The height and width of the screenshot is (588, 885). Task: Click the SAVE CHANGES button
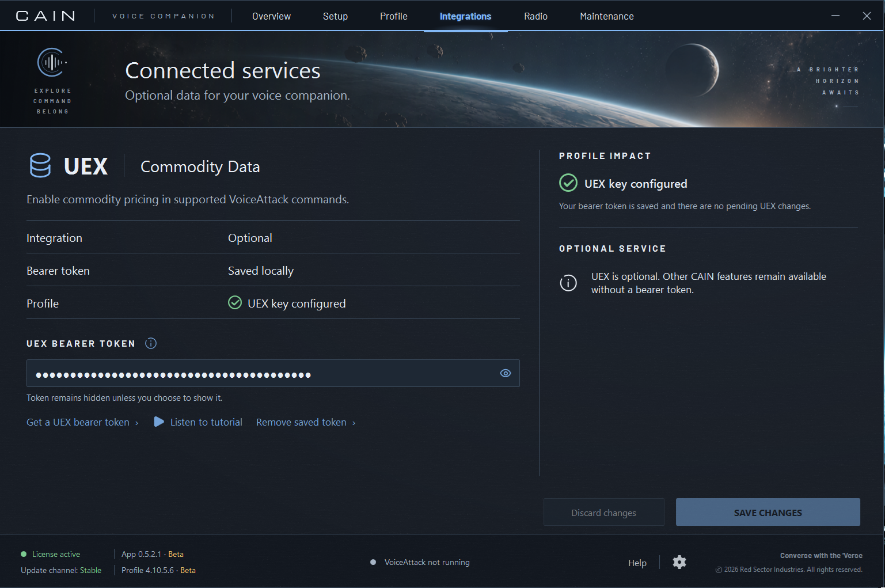point(768,512)
